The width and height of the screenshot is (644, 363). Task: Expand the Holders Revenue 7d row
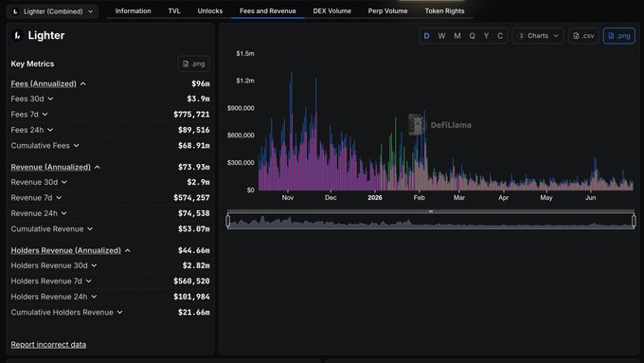89,281
